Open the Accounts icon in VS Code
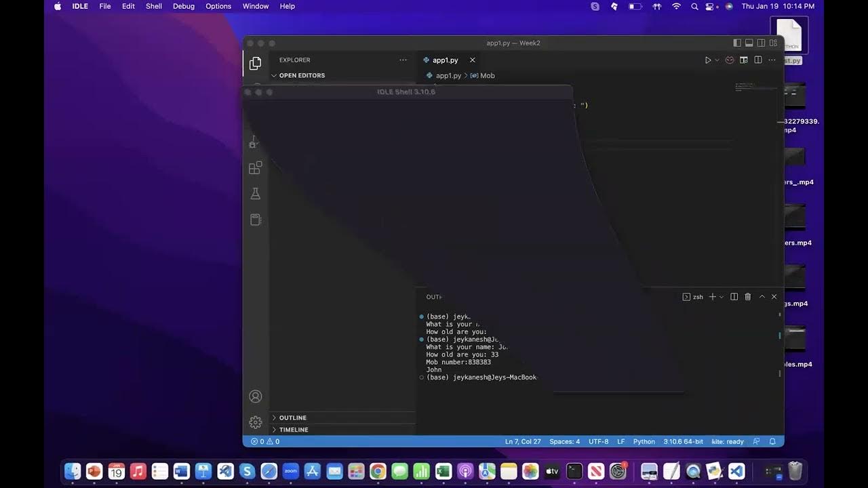 coord(255,396)
